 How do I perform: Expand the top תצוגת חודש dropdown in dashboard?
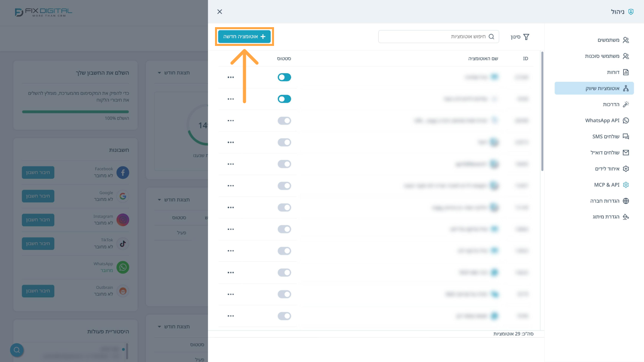[x=174, y=73]
